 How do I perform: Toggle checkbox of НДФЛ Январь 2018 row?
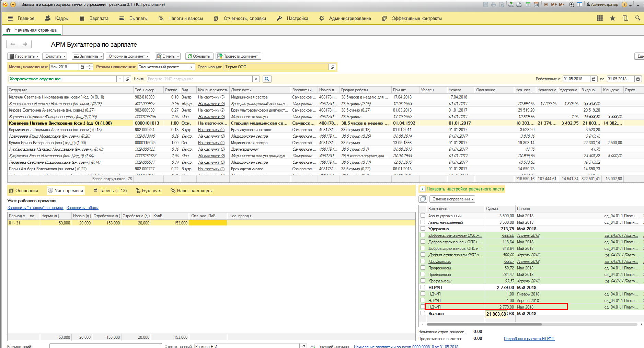pyautogui.click(x=423, y=294)
